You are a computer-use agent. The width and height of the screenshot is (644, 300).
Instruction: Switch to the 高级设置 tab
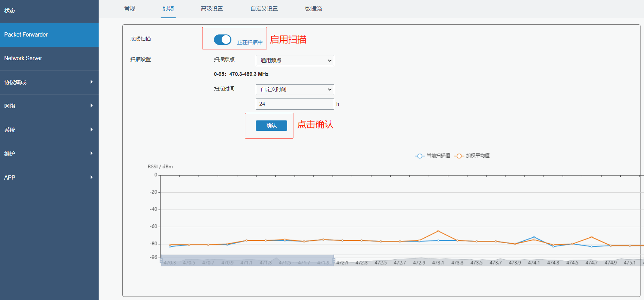pyautogui.click(x=212, y=9)
